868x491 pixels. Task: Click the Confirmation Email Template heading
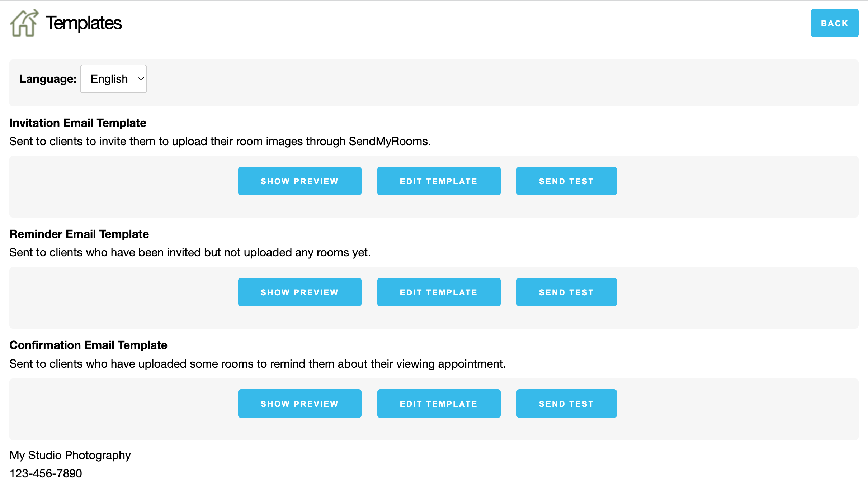tap(88, 345)
